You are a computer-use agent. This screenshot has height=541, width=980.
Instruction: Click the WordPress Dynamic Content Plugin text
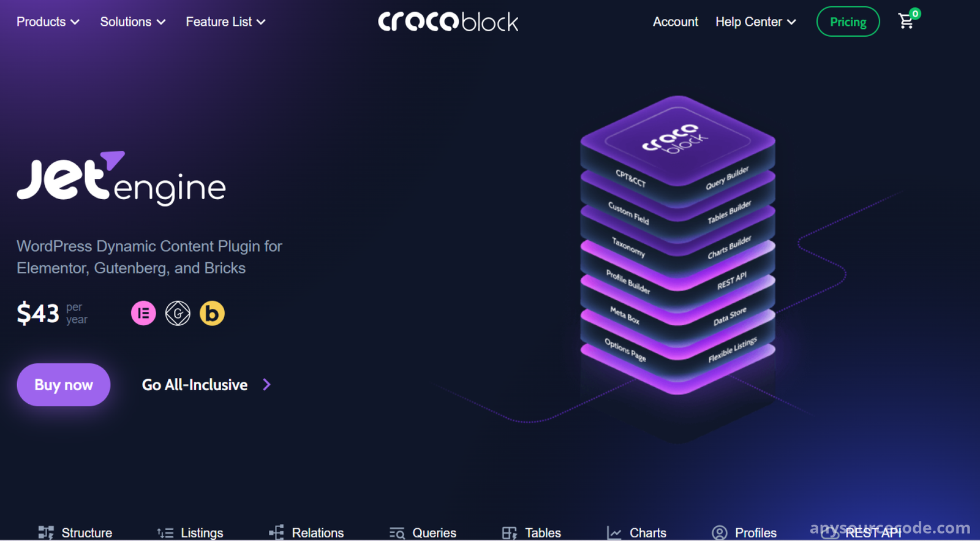pos(149,257)
